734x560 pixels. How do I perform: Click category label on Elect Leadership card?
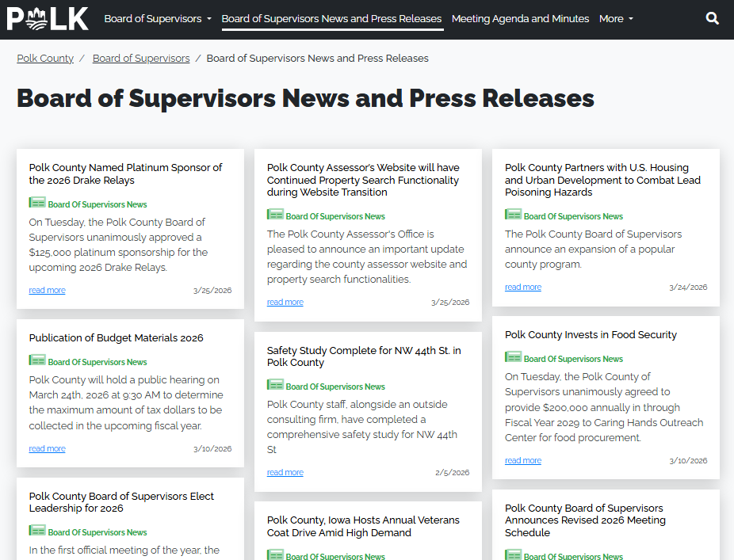tap(97, 532)
